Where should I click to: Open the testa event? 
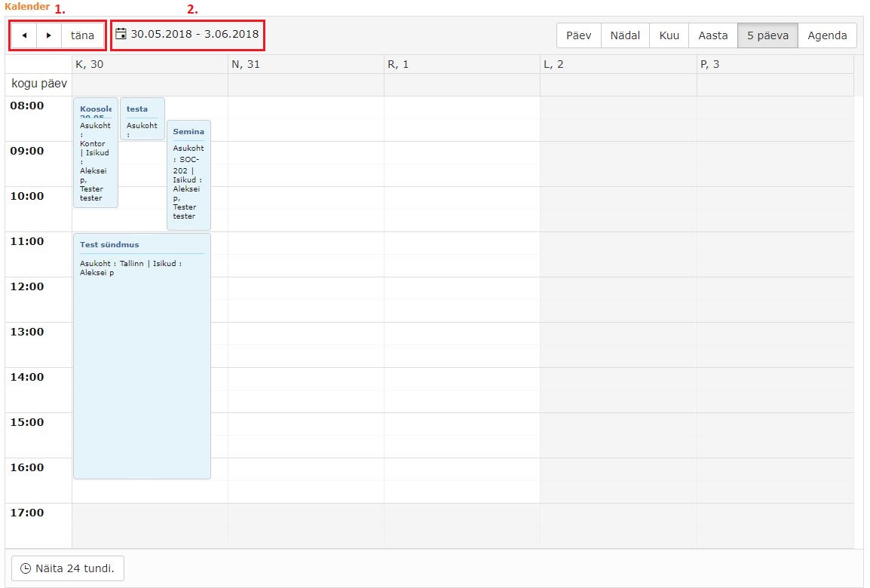(142, 118)
